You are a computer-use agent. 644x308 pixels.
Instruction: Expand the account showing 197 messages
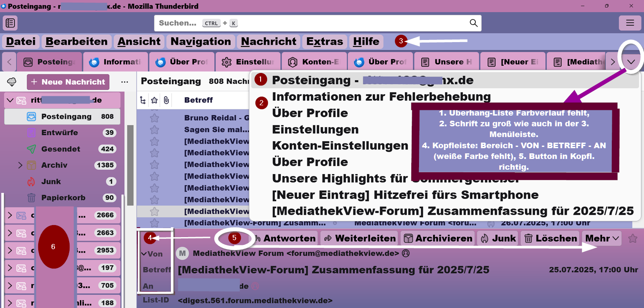(10, 268)
